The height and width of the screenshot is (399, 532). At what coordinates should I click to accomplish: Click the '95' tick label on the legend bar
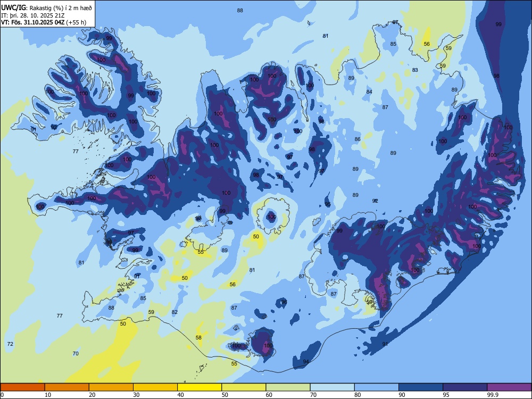point(446,395)
